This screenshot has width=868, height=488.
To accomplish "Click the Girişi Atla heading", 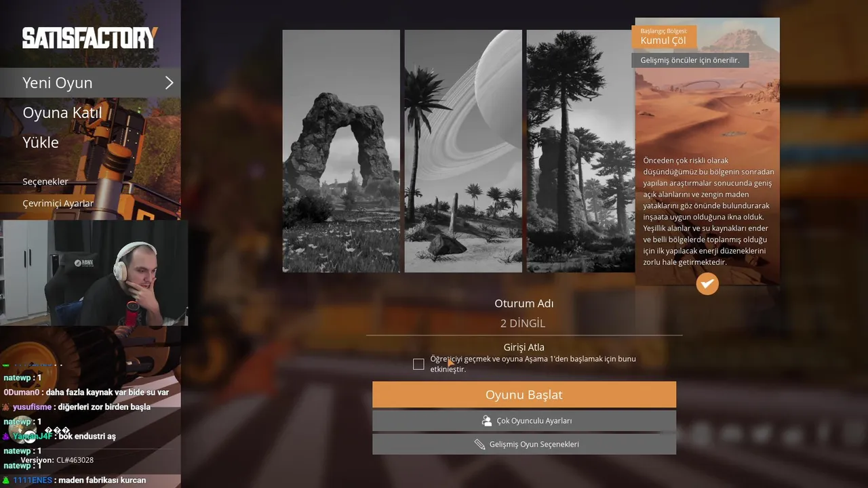I will tap(524, 347).
